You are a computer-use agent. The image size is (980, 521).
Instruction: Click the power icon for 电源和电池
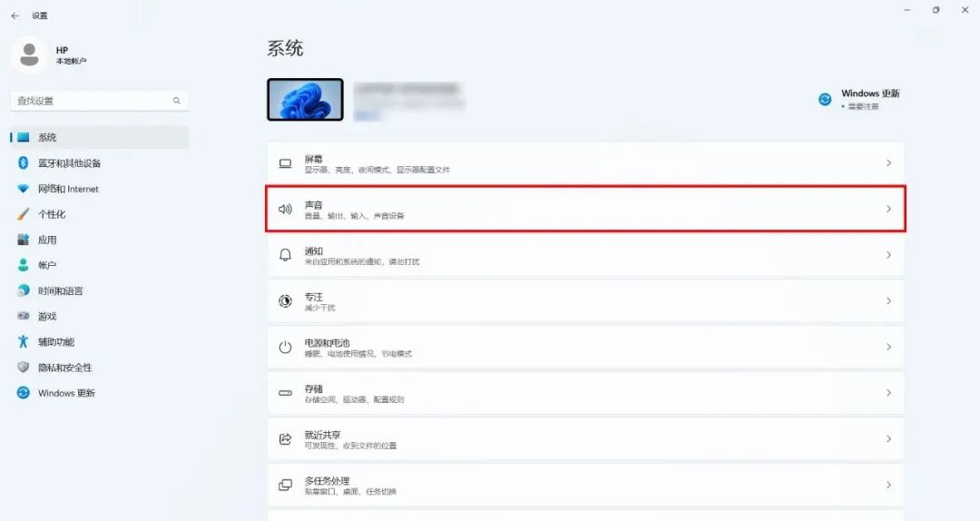(285, 347)
